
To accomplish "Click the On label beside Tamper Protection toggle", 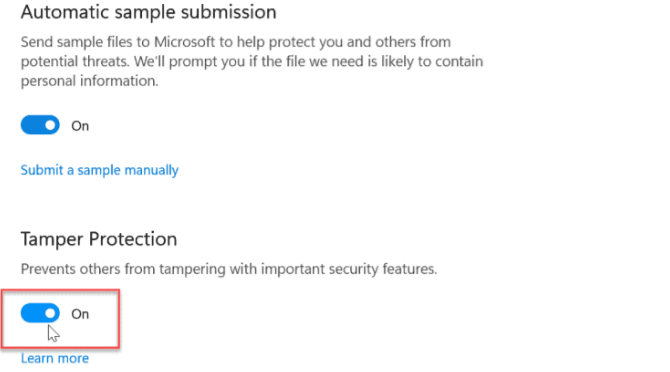I will pyautogui.click(x=80, y=314).
